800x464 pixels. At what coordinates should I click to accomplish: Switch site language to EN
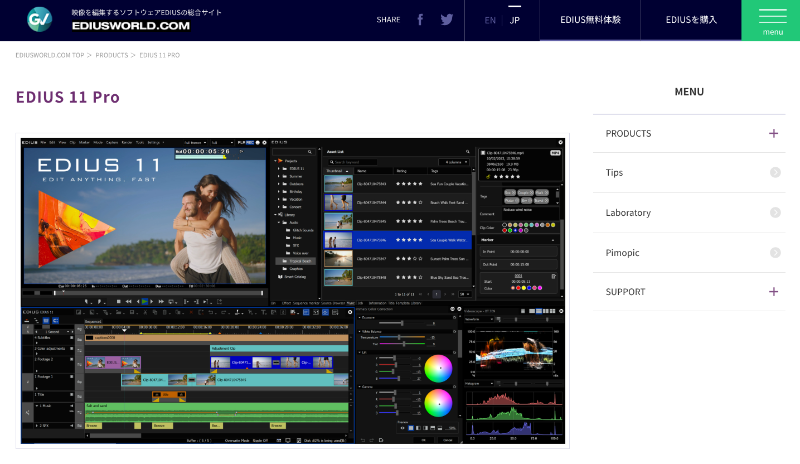point(490,20)
